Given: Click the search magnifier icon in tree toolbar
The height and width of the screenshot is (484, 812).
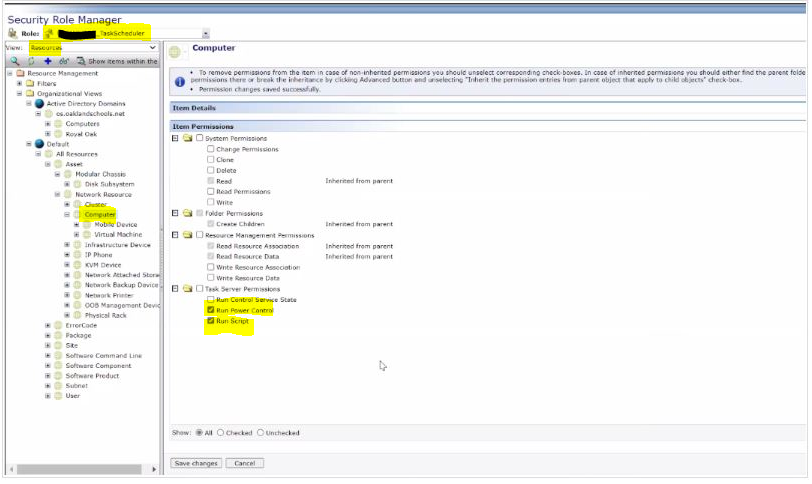Looking at the screenshot, I should pos(14,61).
